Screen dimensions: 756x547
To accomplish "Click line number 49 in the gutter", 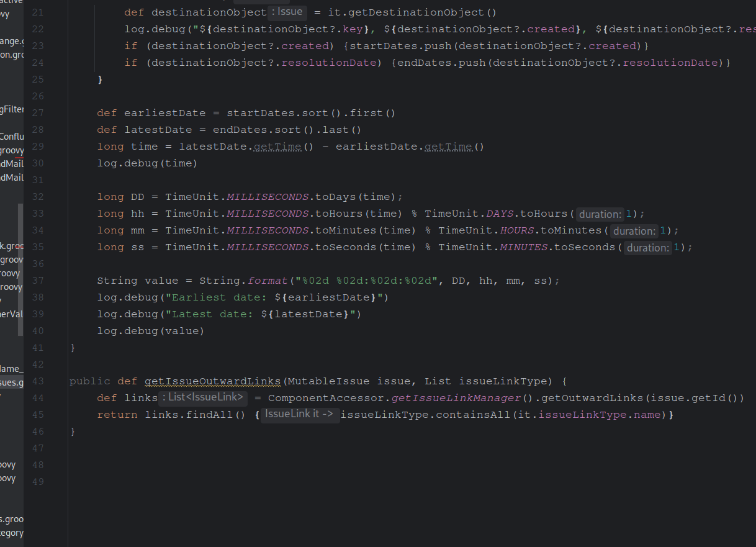I will click(x=37, y=482).
